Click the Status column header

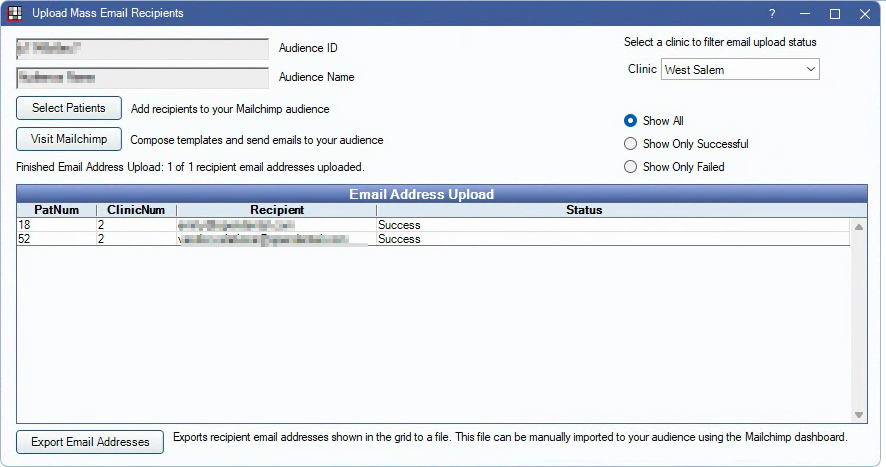[584, 211]
